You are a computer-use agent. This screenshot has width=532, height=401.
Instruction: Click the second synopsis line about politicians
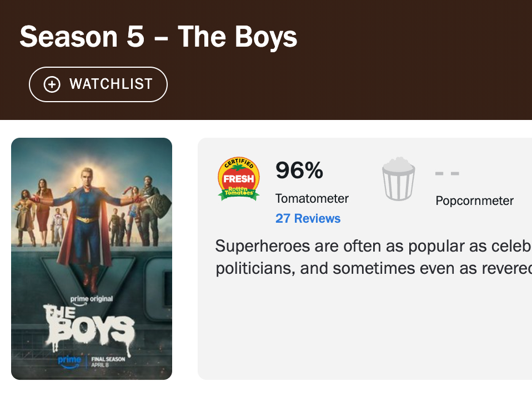[373, 268]
